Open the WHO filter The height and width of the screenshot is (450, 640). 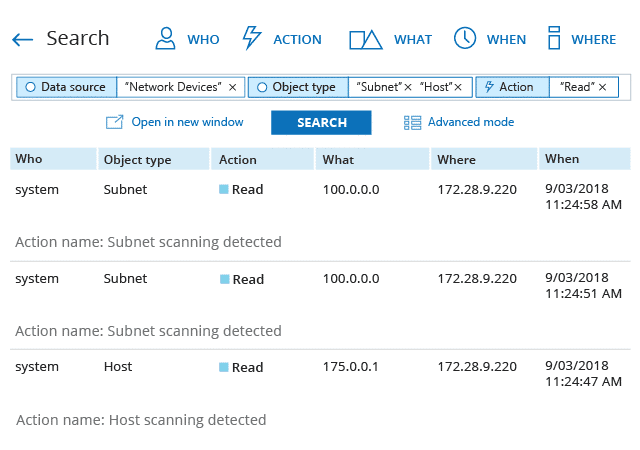tap(203, 40)
